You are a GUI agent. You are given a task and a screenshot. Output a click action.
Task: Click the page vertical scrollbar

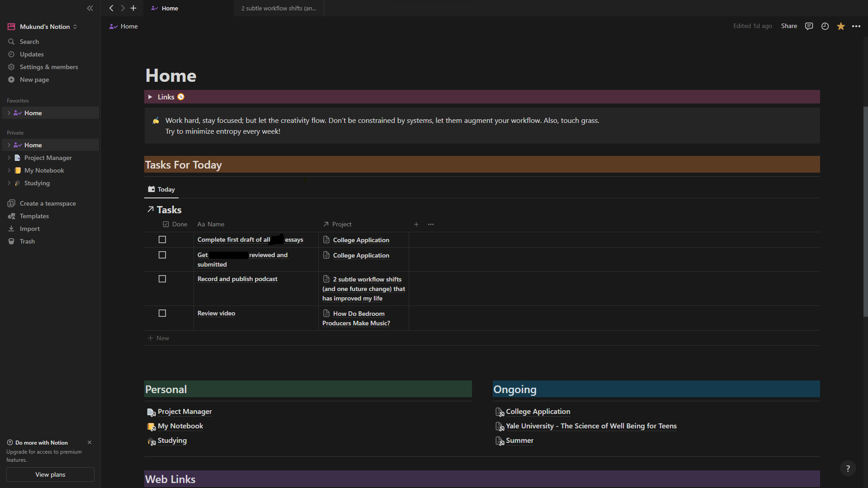(x=865, y=212)
